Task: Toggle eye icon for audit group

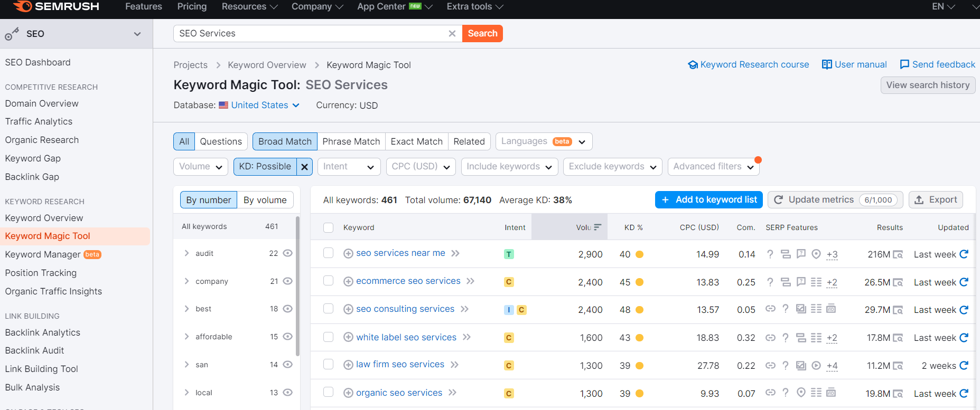Action: click(287, 253)
